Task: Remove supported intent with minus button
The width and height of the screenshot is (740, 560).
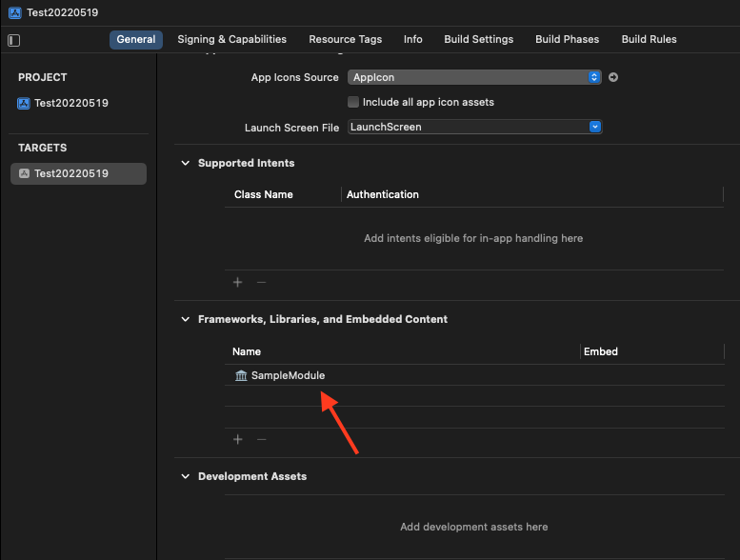Action: [262, 282]
